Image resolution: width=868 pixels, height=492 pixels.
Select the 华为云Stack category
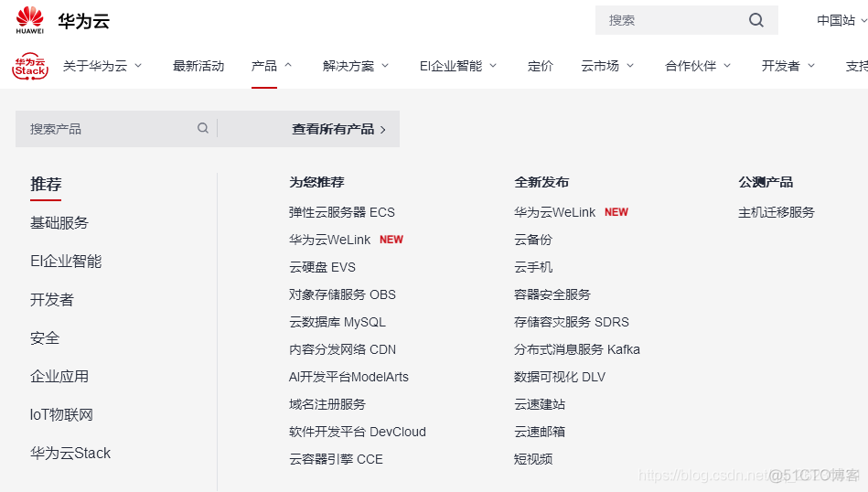70,454
